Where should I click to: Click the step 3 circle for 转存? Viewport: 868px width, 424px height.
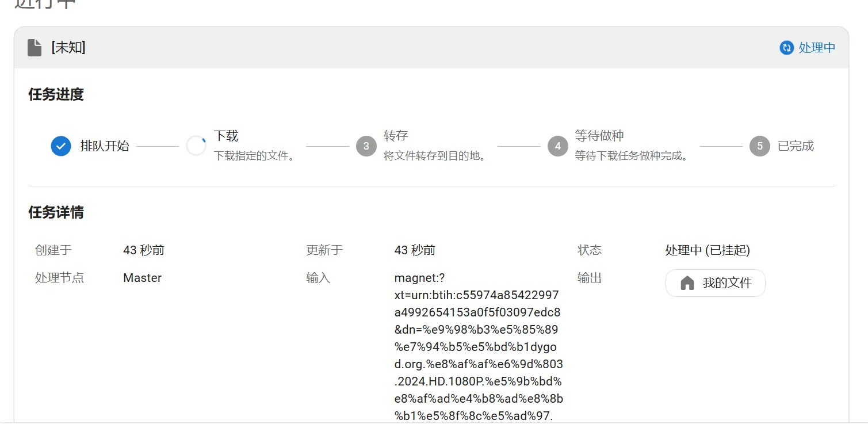click(x=366, y=146)
